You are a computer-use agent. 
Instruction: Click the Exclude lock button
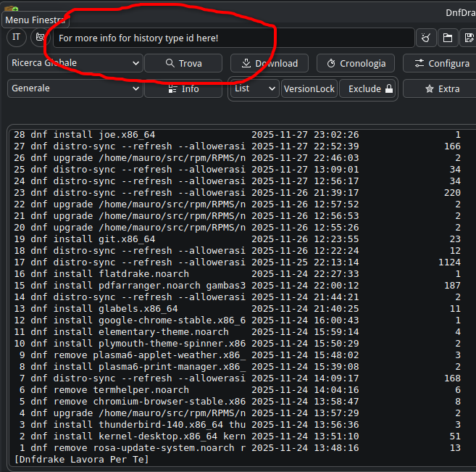click(x=367, y=88)
